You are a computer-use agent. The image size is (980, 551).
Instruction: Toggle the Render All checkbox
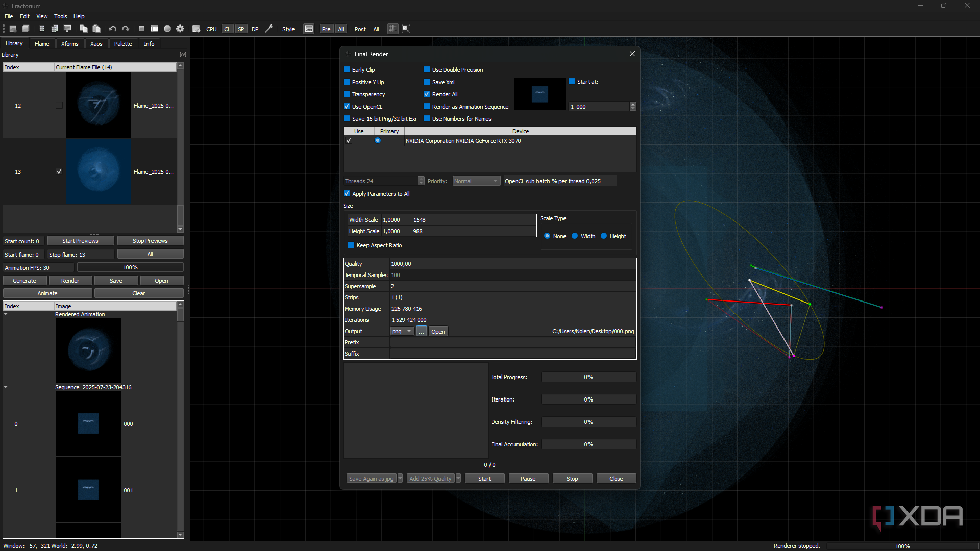tap(427, 94)
